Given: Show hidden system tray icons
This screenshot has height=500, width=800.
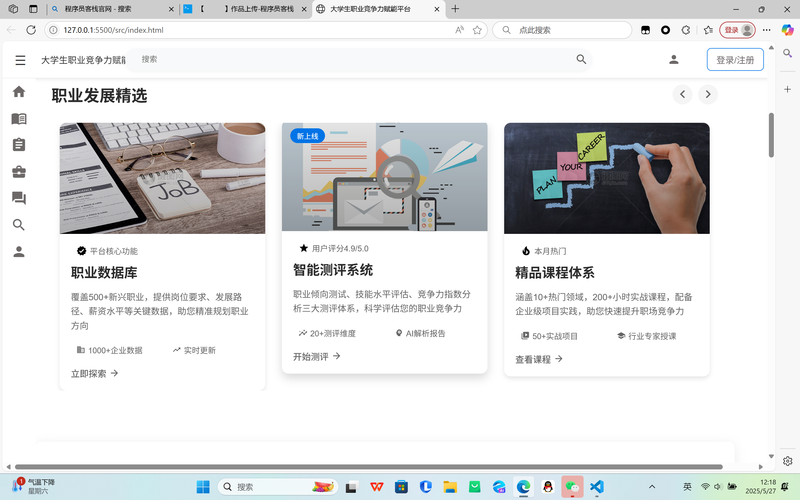Looking at the screenshot, I should (652, 487).
